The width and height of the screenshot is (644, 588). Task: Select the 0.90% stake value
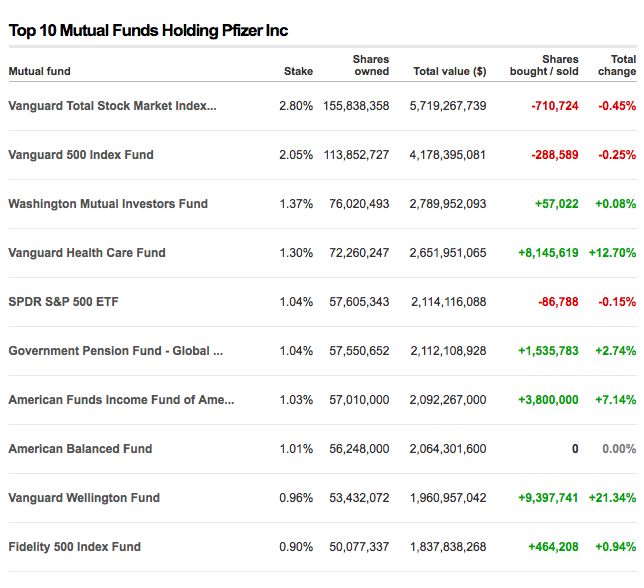tap(296, 547)
